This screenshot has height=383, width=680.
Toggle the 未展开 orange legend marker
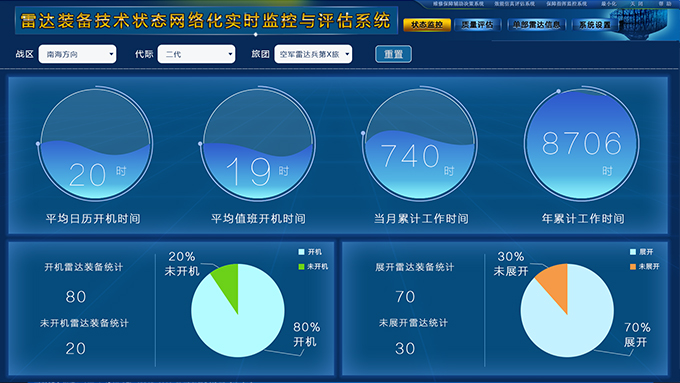[633, 266]
